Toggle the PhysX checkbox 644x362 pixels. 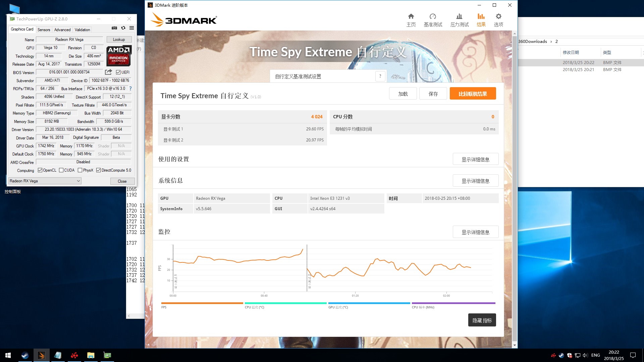(80, 170)
